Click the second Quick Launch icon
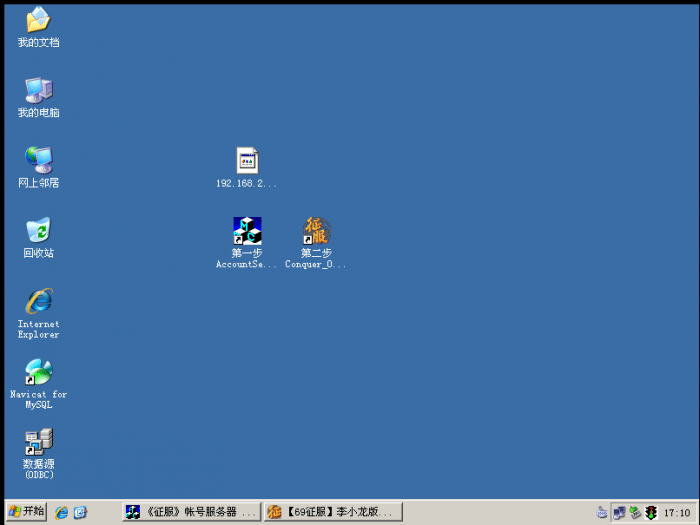 tap(80, 512)
